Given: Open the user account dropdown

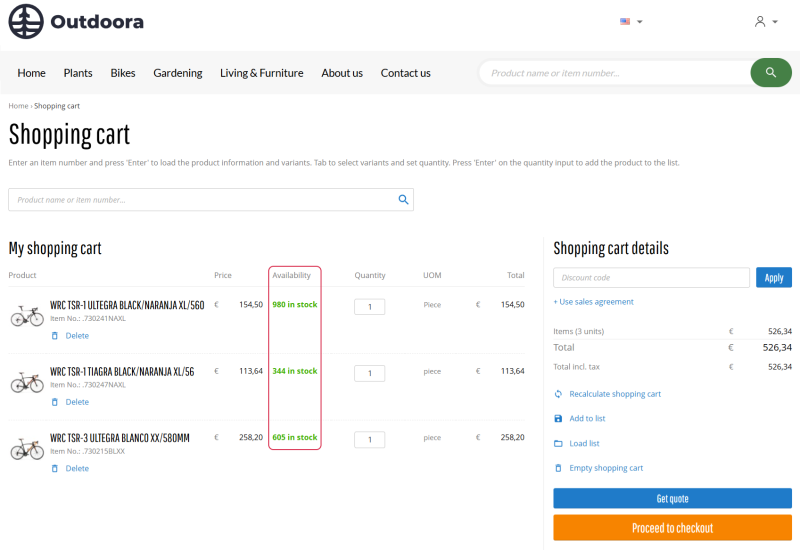Looking at the screenshot, I should point(766,21).
